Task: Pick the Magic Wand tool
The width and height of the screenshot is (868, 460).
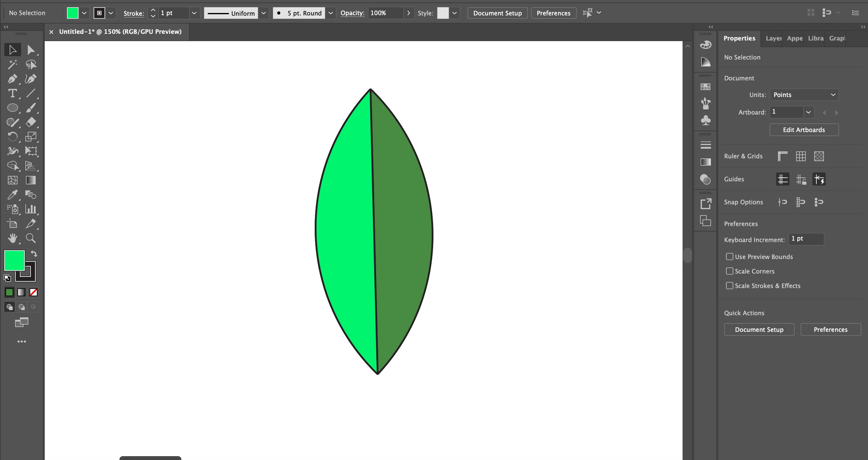Action: [x=12, y=64]
